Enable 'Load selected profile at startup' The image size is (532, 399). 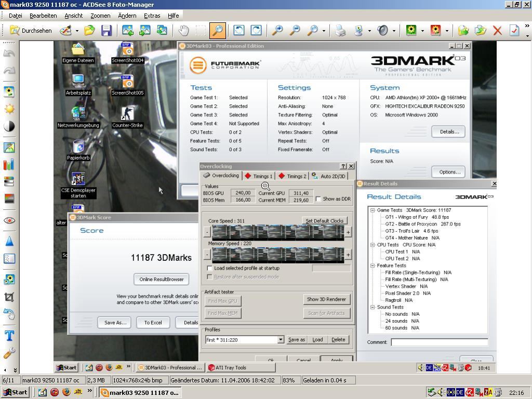click(210, 268)
